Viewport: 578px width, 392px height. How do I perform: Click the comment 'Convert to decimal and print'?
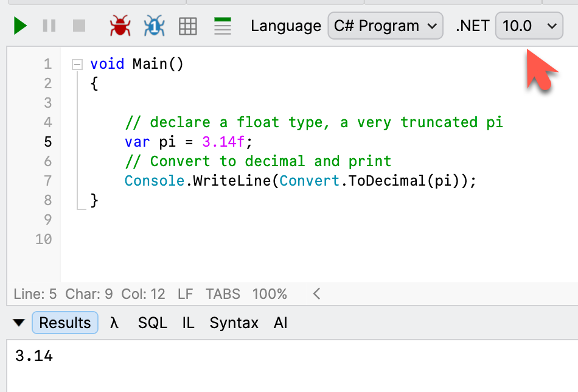tap(258, 161)
